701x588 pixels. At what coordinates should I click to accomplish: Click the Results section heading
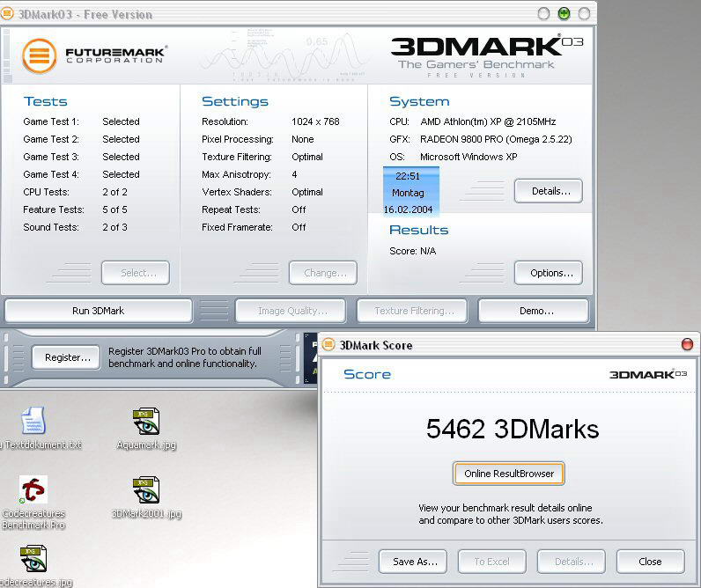(x=419, y=230)
